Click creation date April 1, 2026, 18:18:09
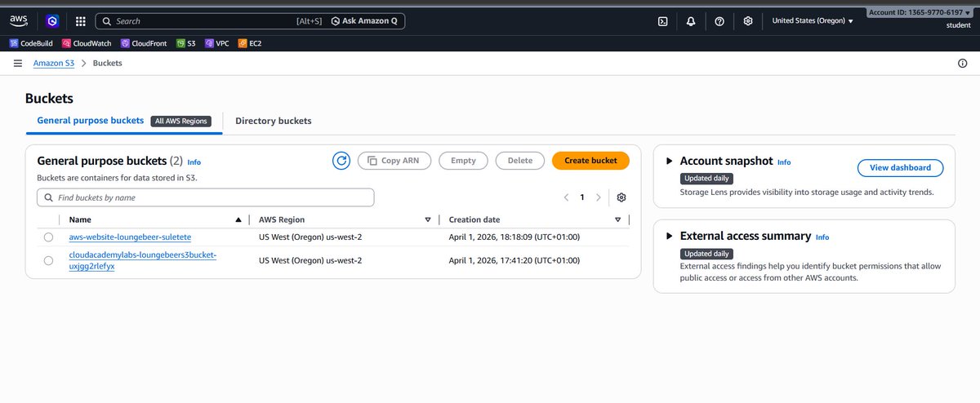 [514, 237]
